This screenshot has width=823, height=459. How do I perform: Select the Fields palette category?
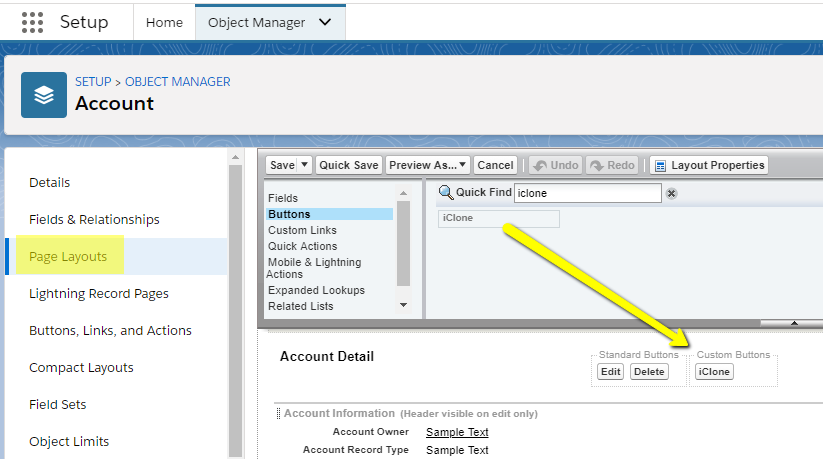pyautogui.click(x=283, y=198)
